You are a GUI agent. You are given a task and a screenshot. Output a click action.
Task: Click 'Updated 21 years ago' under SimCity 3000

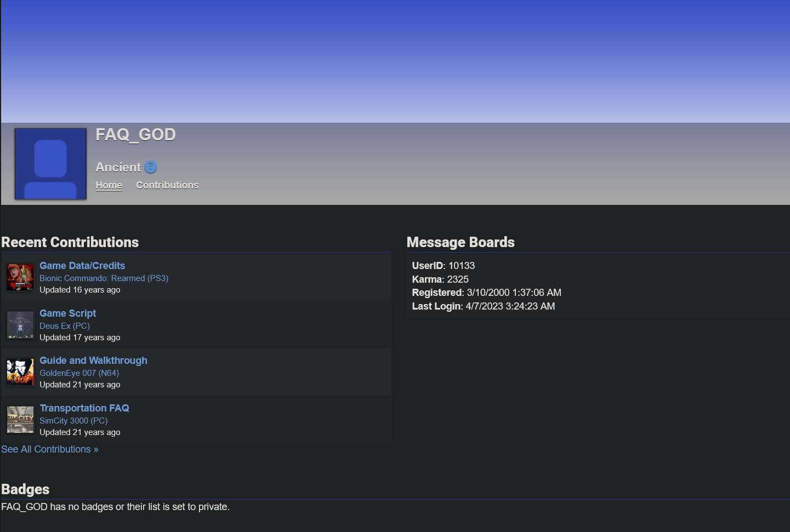80,432
